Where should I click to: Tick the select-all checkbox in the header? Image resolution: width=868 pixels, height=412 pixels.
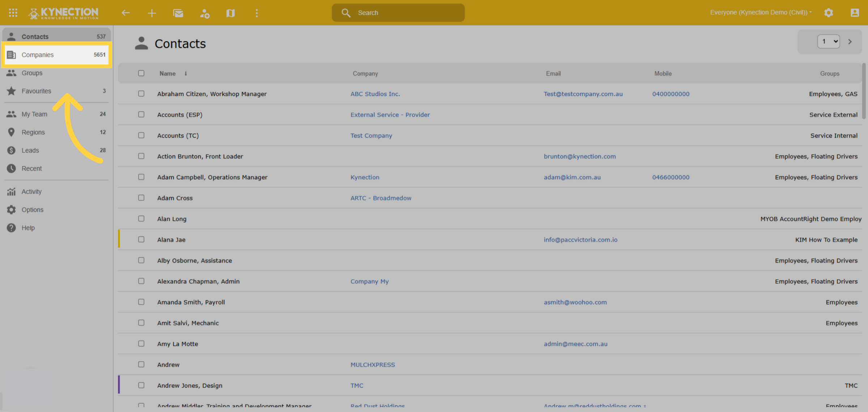click(x=141, y=73)
